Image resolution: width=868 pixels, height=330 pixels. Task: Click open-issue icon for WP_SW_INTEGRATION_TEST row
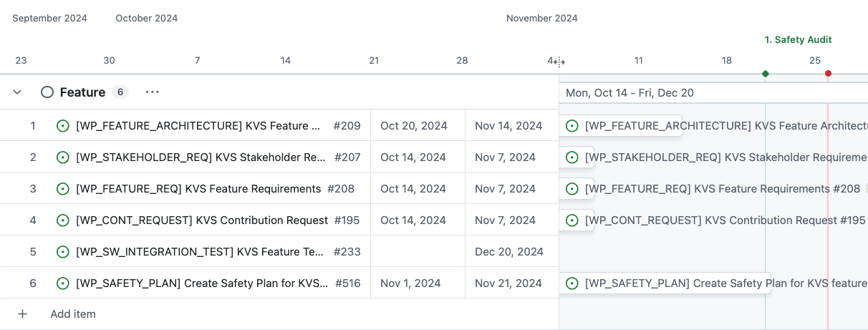[63, 252]
